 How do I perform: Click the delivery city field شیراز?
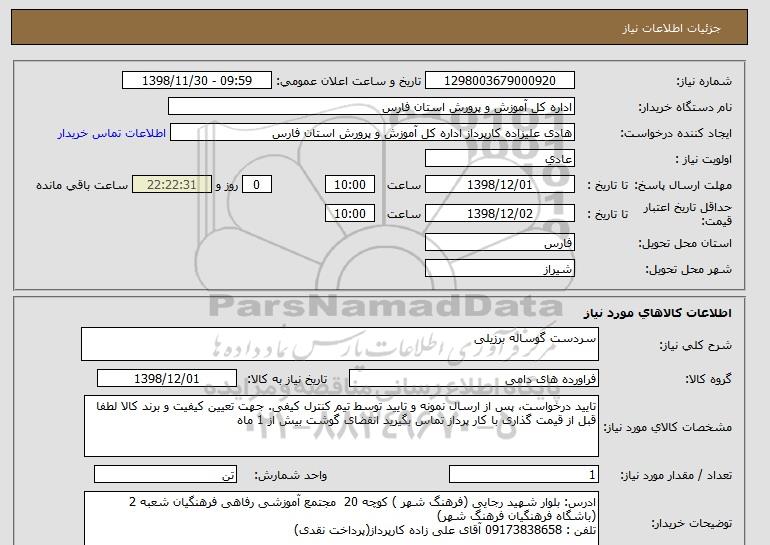pyautogui.click(x=499, y=269)
